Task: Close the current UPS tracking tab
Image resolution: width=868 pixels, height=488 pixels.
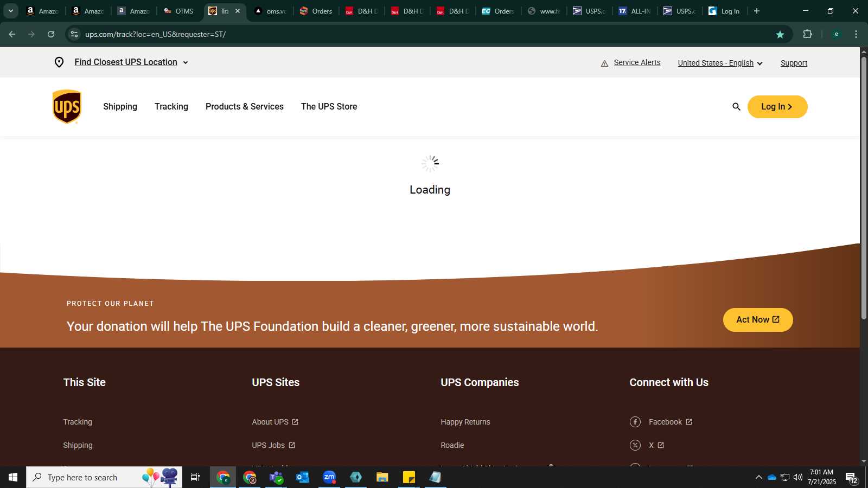Action: coord(237,11)
